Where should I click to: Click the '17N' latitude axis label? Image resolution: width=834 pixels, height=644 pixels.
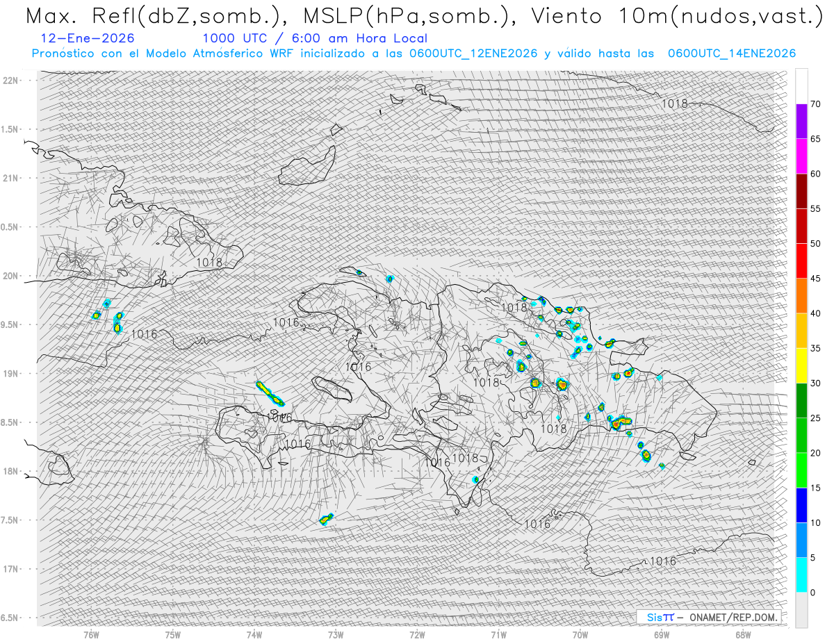point(11,570)
